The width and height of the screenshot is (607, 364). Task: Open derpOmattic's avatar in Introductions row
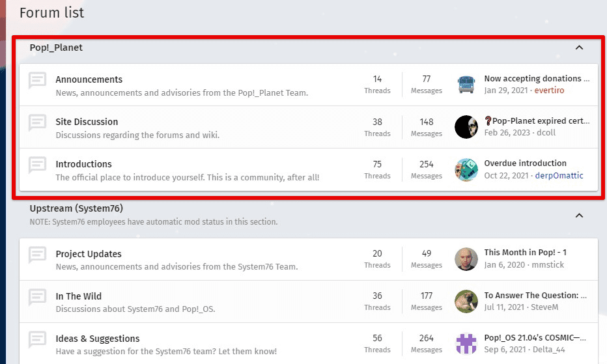pyautogui.click(x=466, y=169)
